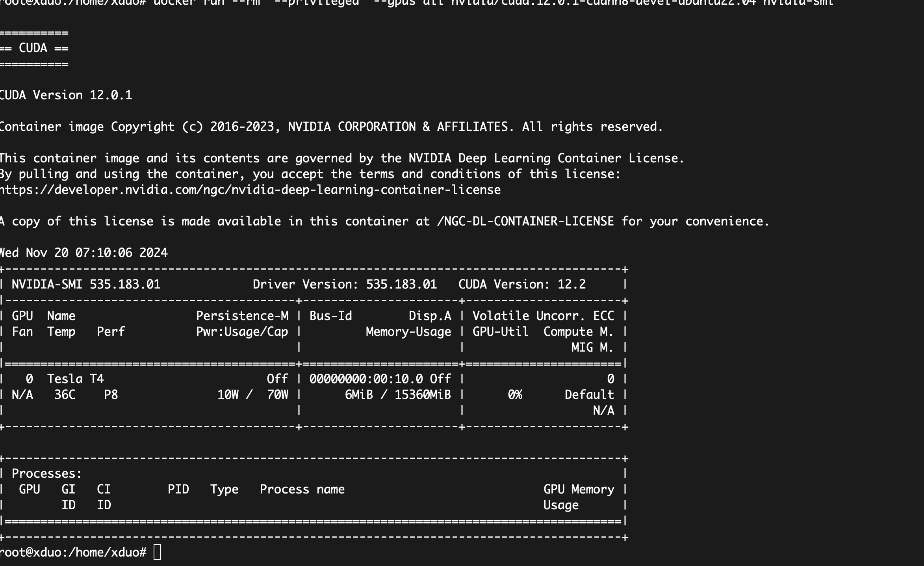924x566 pixels.
Task: Select the root@xduo prompt text
Action: pos(73,551)
